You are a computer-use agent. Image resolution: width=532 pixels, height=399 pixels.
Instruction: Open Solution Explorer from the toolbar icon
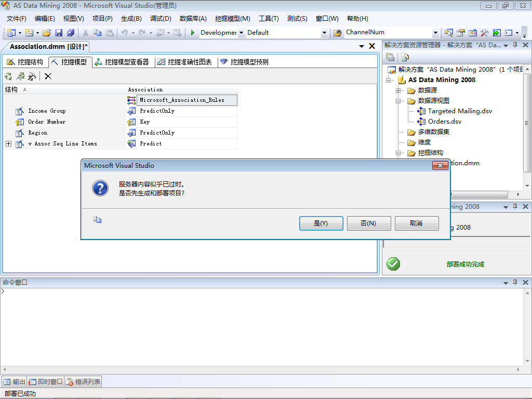pos(448,33)
